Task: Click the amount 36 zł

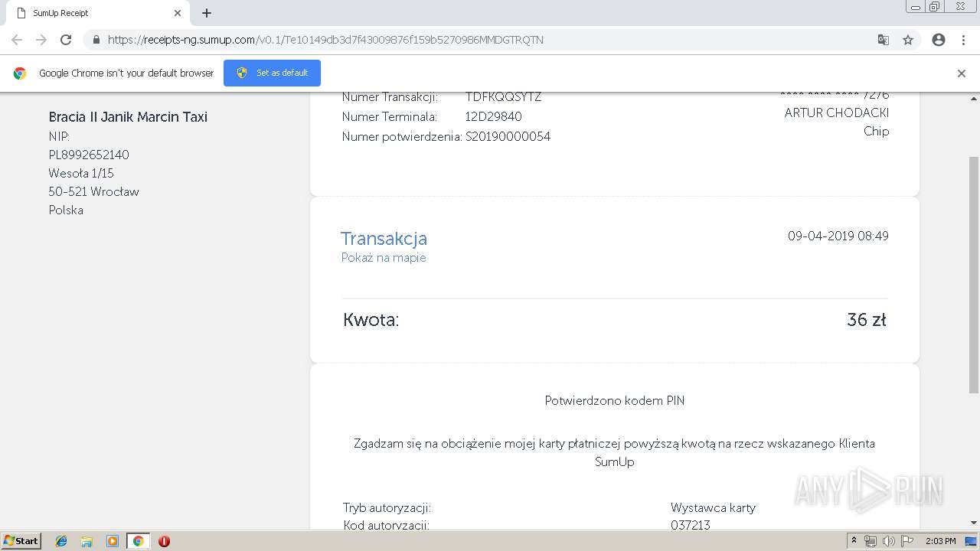Action: pos(867,320)
